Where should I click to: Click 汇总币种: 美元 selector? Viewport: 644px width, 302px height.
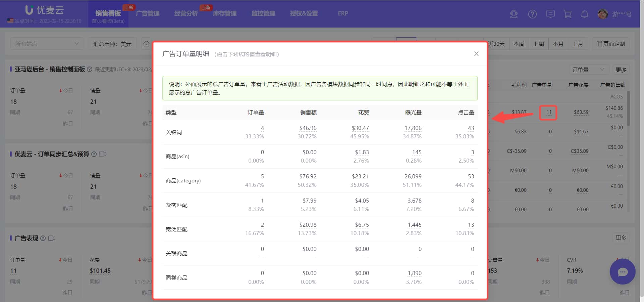point(112,44)
